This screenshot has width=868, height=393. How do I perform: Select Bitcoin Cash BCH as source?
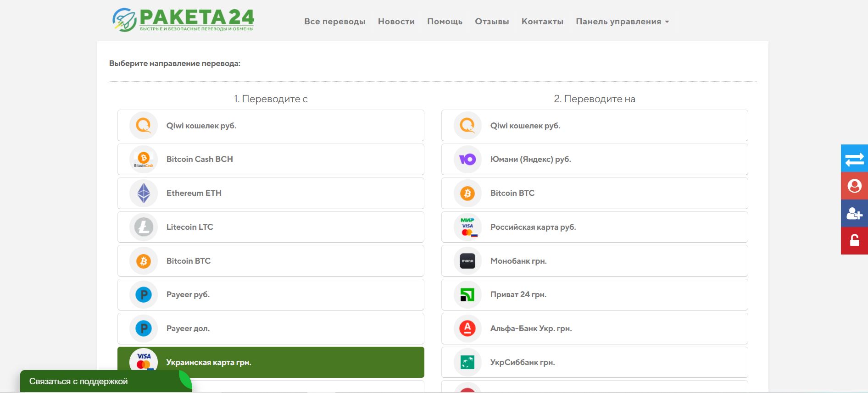click(271, 159)
